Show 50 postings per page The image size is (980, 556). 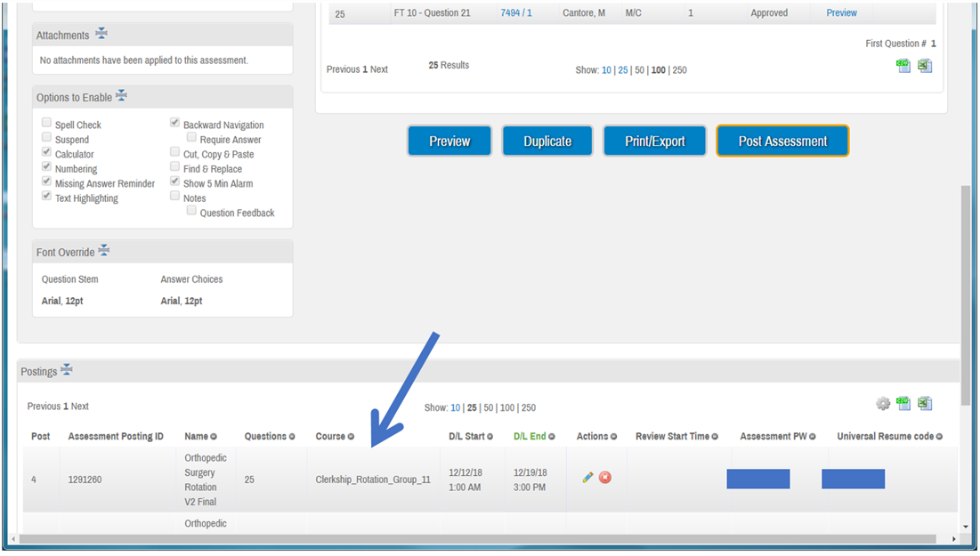coord(488,408)
